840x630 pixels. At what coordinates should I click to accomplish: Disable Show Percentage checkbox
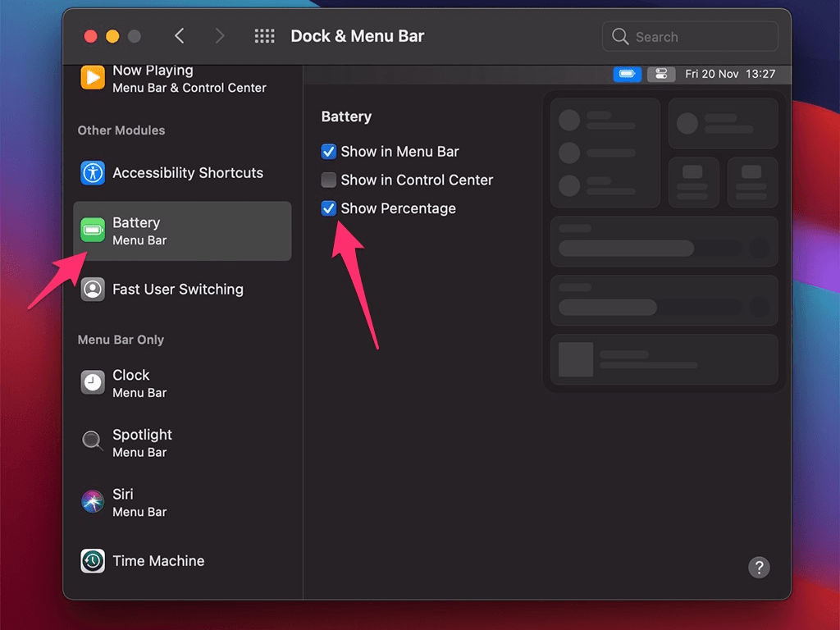click(x=329, y=208)
